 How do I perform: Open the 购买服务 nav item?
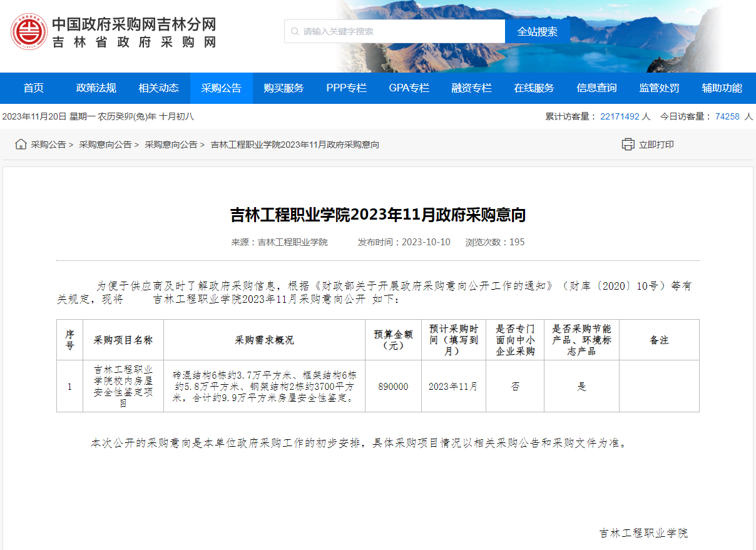[283, 88]
